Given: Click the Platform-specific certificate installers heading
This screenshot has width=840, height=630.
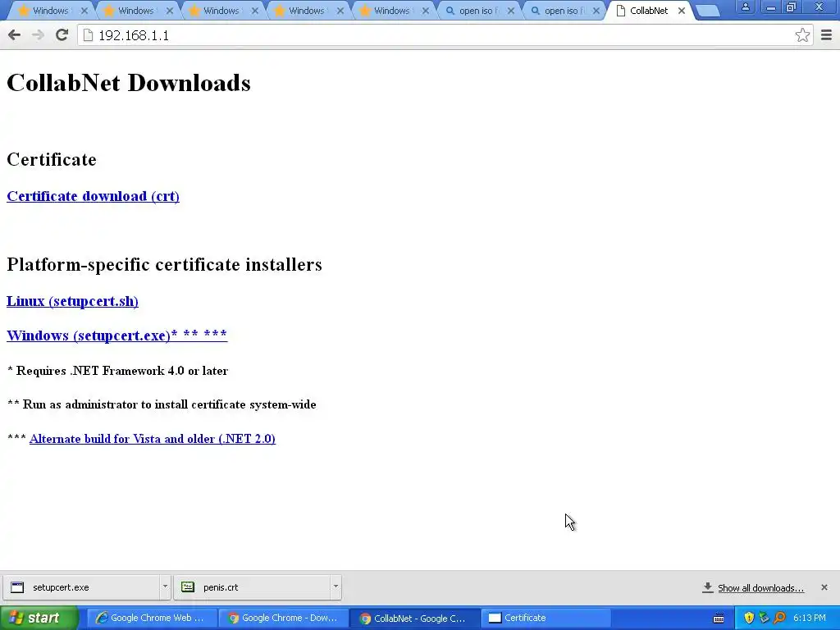Looking at the screenshot, I should (x=164, y=265).
